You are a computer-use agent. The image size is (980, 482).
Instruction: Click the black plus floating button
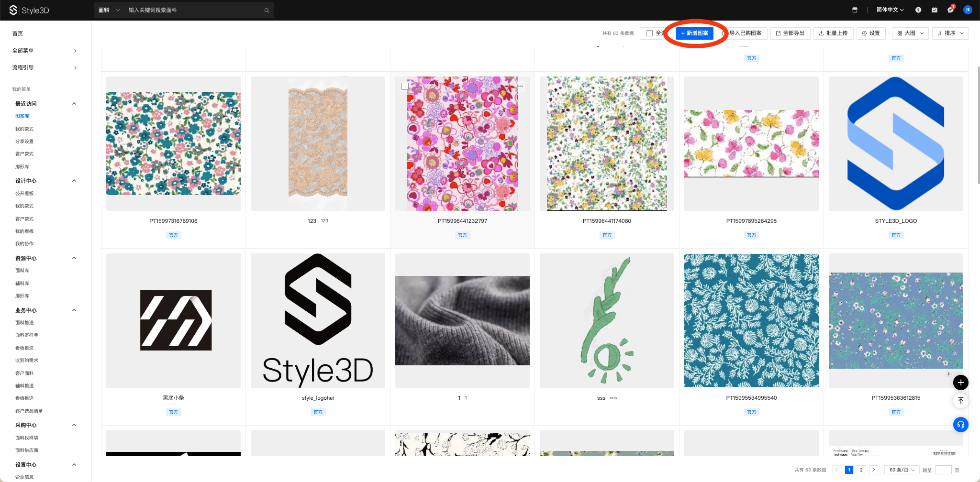960,383
